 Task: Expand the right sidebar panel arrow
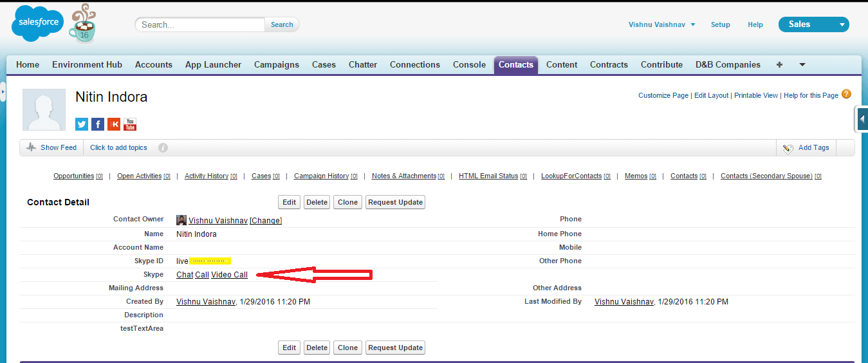point(862,119)
